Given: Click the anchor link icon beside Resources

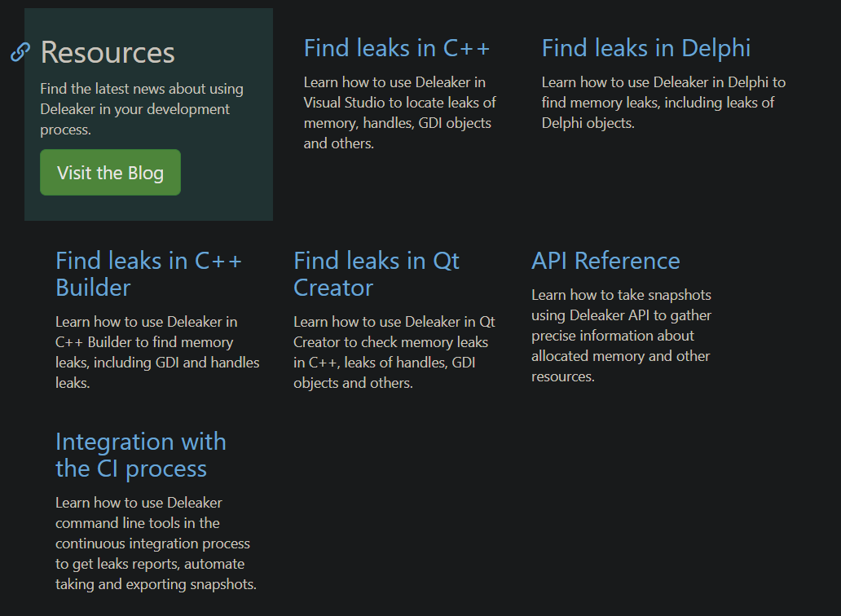Looking at the screenshot, I should coord(20,53).
